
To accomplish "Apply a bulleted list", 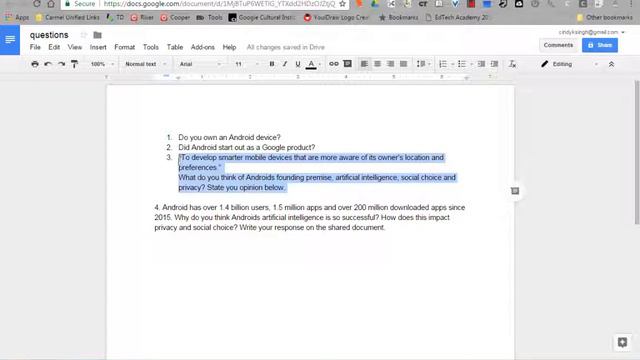I will coord(462,64).
